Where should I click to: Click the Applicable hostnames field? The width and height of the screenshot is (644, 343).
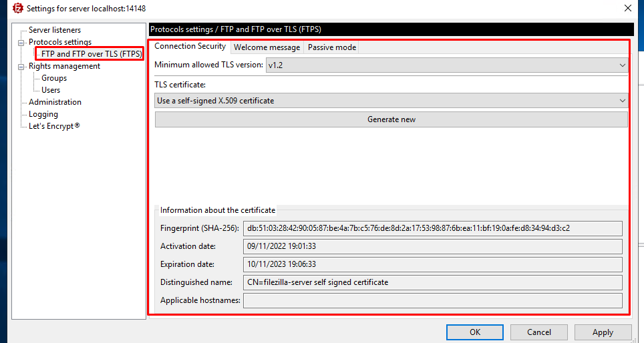(432, 300)
